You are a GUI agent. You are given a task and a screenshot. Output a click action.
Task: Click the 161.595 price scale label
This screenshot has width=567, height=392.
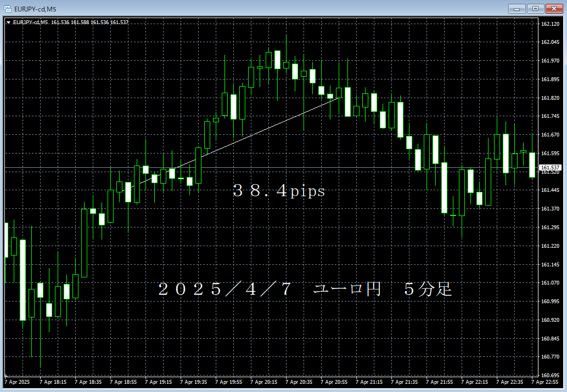point(550,153)
